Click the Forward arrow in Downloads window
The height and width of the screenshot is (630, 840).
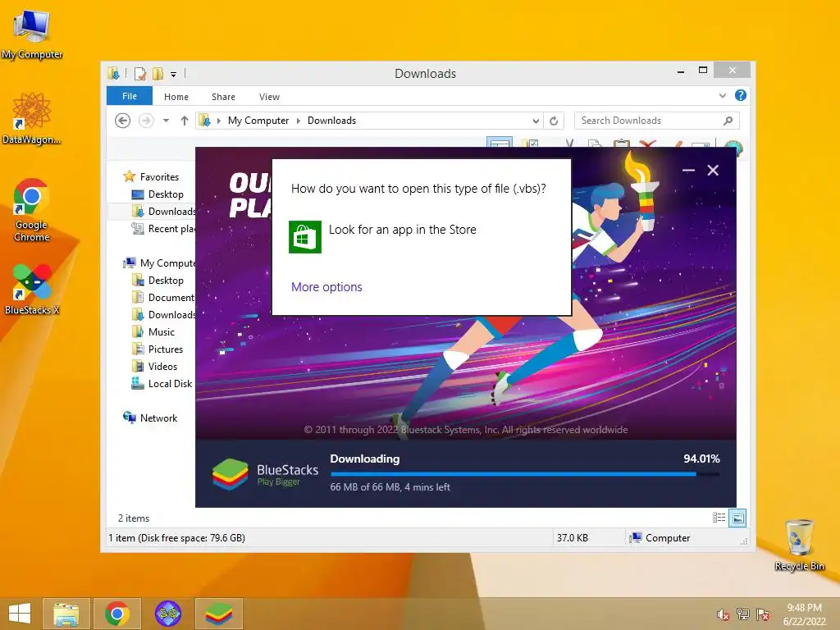tap(146, 121)
